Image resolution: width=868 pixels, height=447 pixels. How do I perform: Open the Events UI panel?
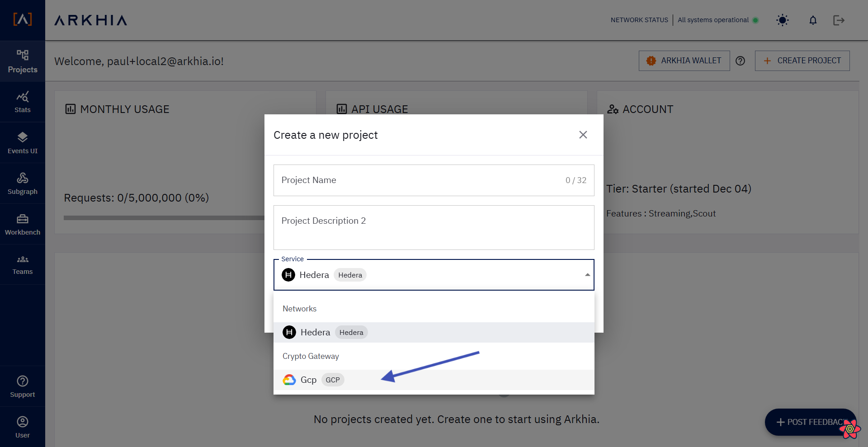click(x=23, y=142)
